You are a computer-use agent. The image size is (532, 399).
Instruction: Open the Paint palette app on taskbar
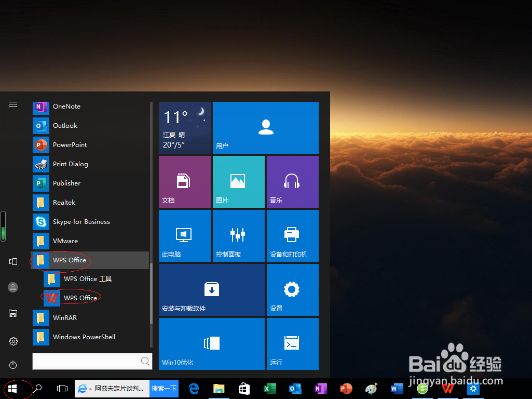coord(372,389)
